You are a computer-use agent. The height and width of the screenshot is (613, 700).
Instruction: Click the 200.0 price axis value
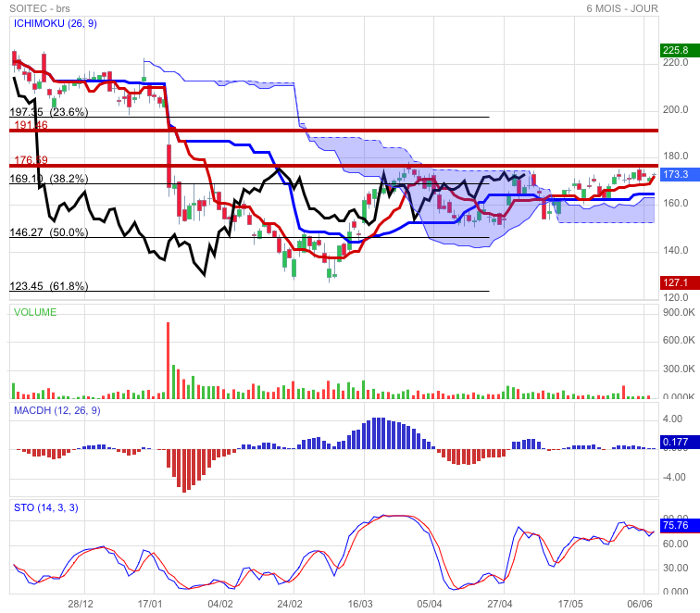coord(675,109)
